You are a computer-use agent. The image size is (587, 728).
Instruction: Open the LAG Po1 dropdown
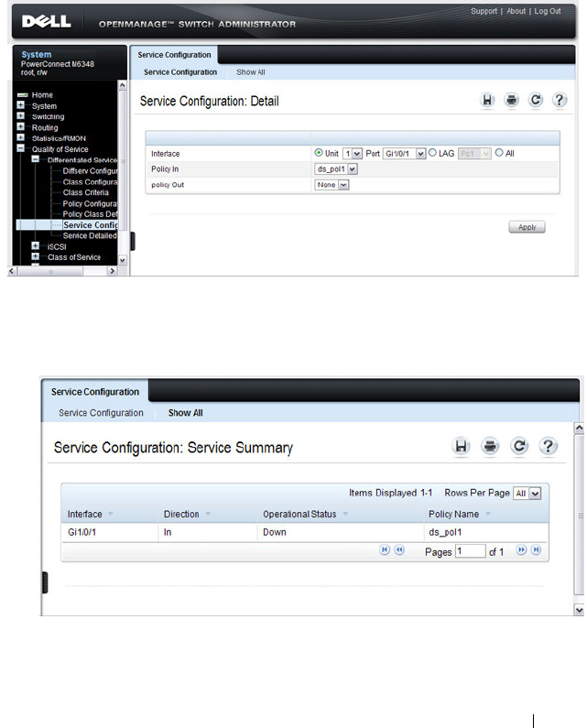click(474, 154)
